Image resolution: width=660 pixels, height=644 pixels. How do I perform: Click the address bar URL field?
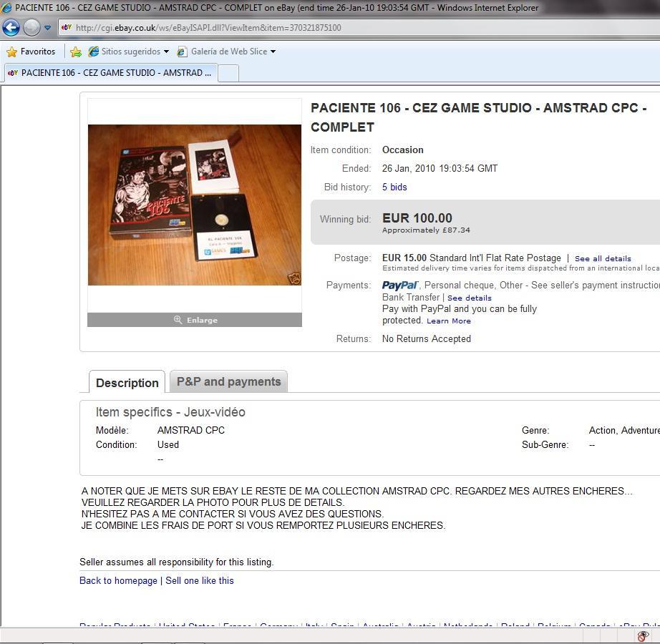(x=358, y=28)
